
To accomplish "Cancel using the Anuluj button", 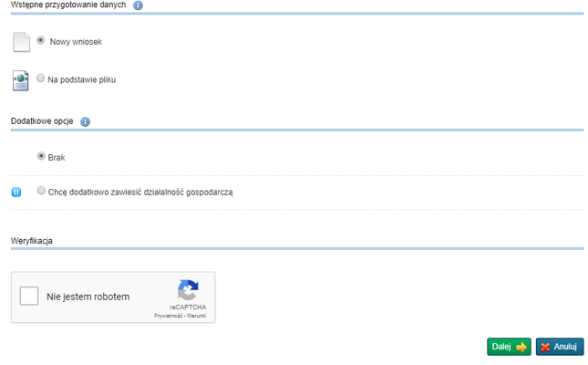I will [x=560, y=347].
